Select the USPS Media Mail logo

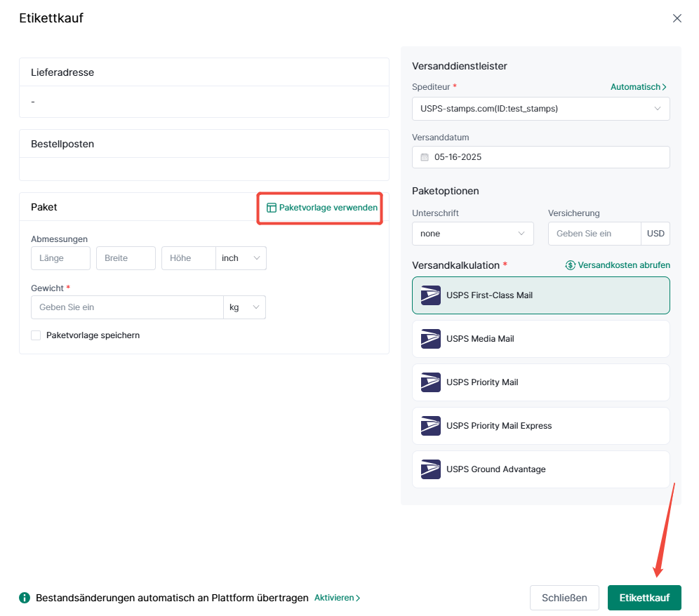tap(431, 339)
